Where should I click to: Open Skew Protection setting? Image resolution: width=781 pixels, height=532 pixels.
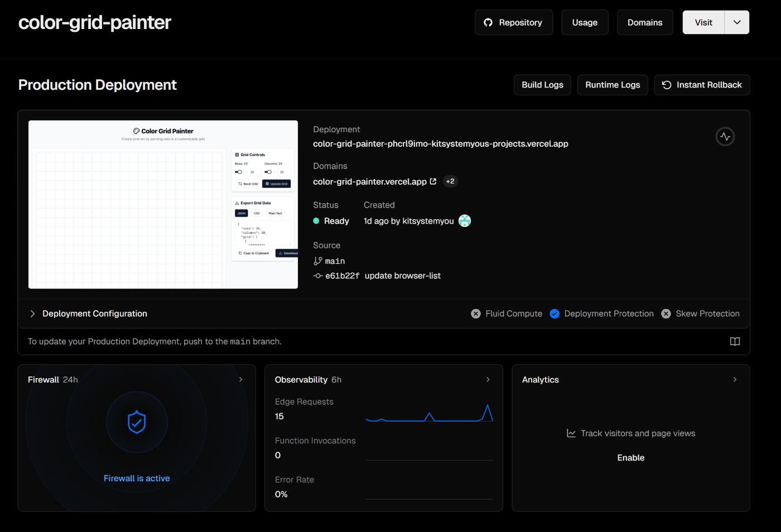[707, 314]
